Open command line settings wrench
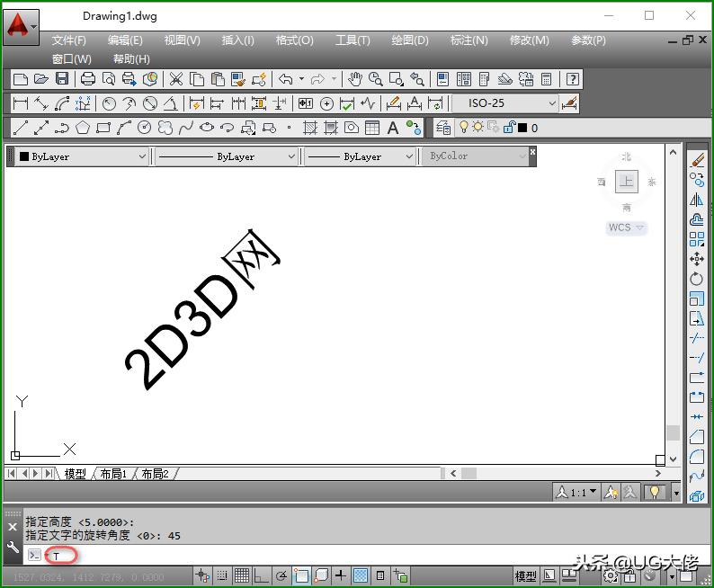The width and height of the screenshot is (714, 588). (x=13, y=547)
